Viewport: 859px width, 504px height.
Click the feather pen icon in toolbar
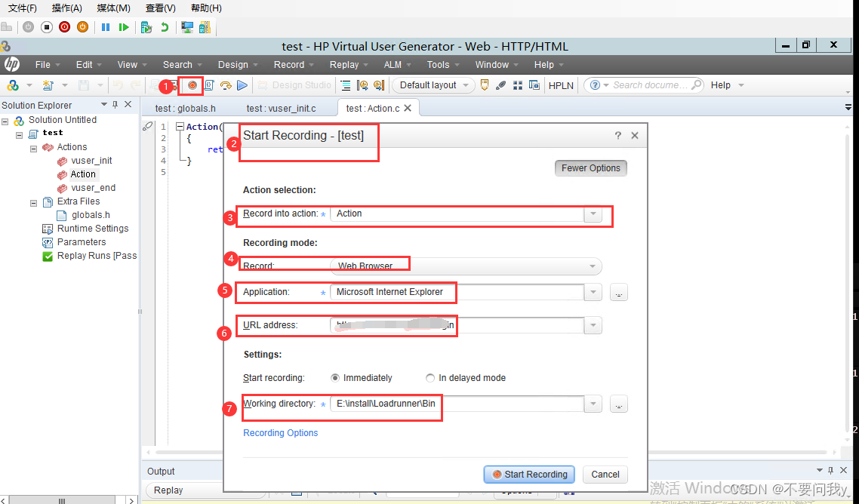click(500, 85)
